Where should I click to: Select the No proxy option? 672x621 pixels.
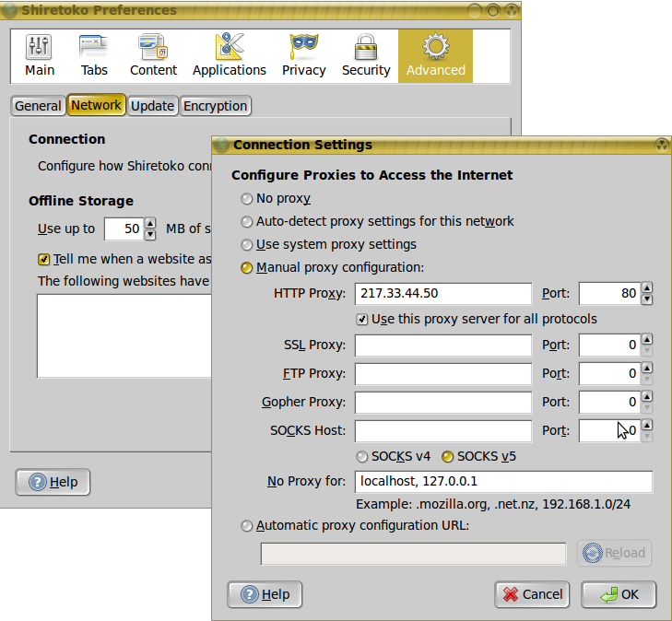click(x=246, y=198)
